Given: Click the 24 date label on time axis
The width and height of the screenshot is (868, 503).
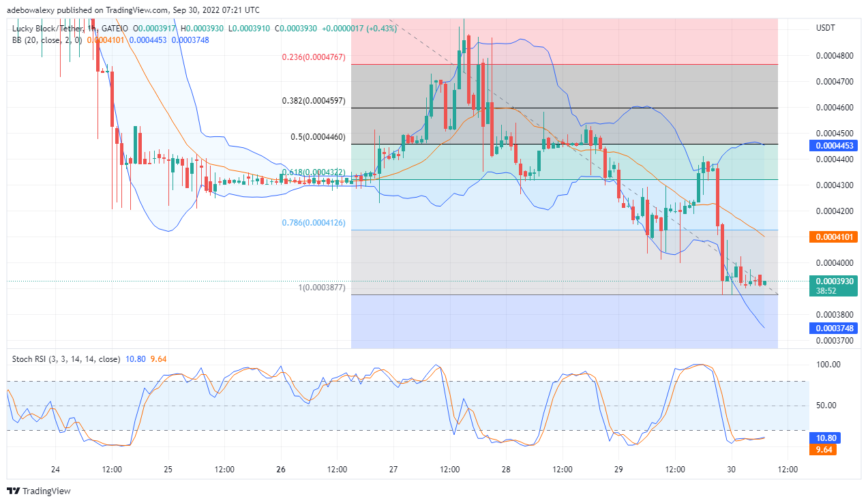Looking at the screenshot, I should [56, 470].
